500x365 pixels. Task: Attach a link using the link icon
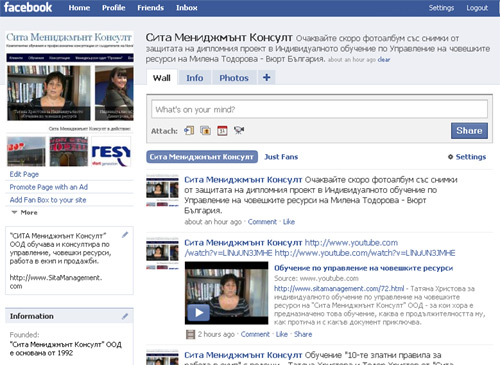pyautogui.click(x=189, y=131)
